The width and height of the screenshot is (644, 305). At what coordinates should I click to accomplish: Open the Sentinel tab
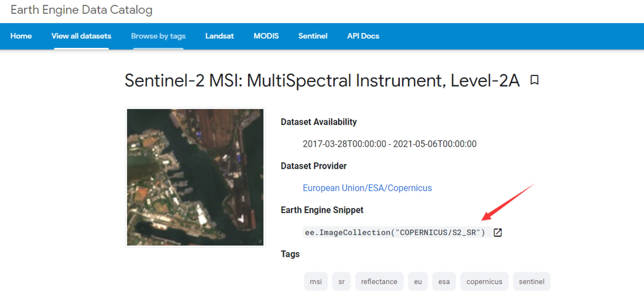coord(313,36)
